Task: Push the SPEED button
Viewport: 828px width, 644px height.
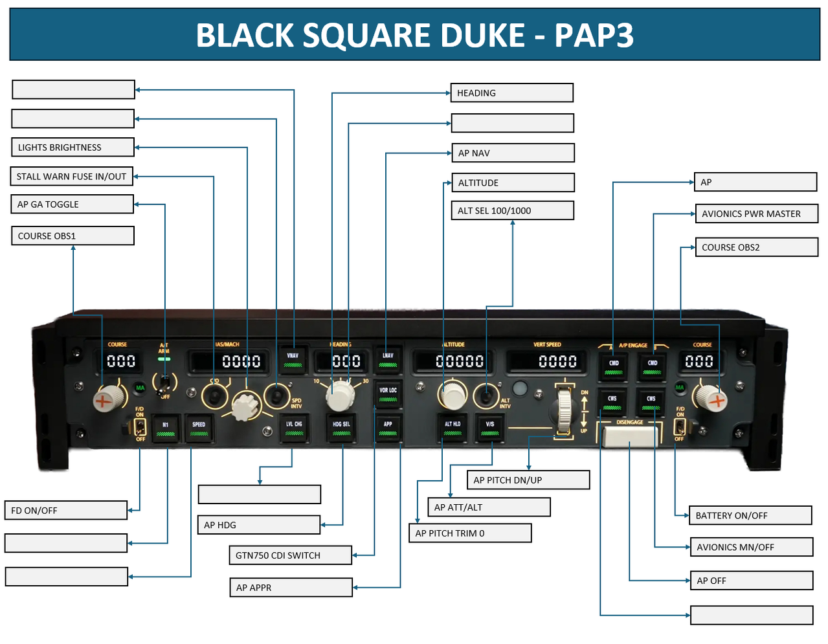Action: 199,428
